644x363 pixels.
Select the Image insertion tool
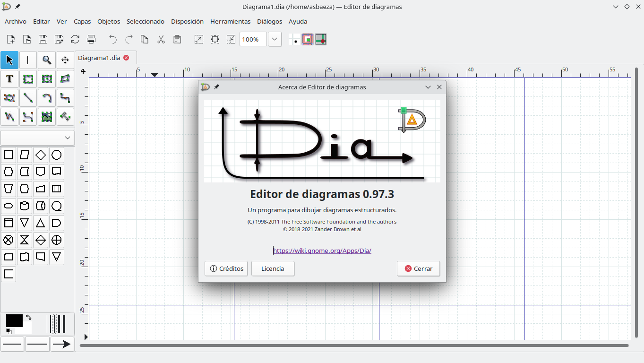[x=47, y=117]
